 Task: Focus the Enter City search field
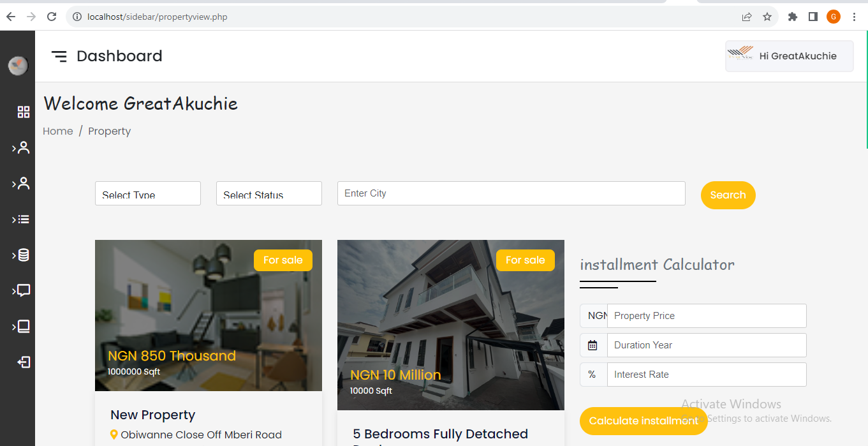[511, 193]
